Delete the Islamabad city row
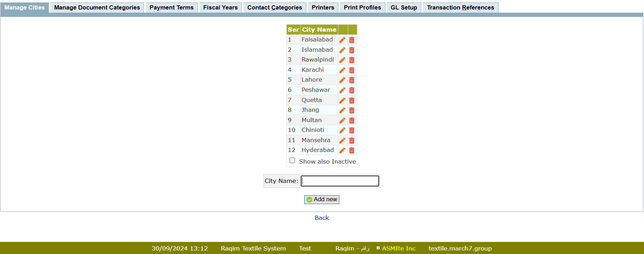The width and height of the screenshot is (644, 254). (x=352, y=50)
